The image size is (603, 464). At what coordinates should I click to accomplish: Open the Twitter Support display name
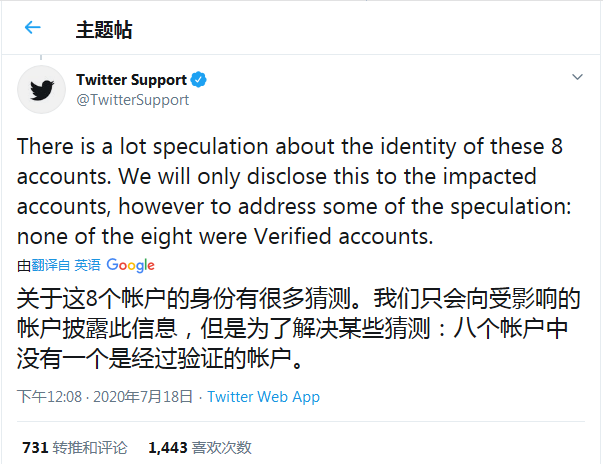pos(131,79)
